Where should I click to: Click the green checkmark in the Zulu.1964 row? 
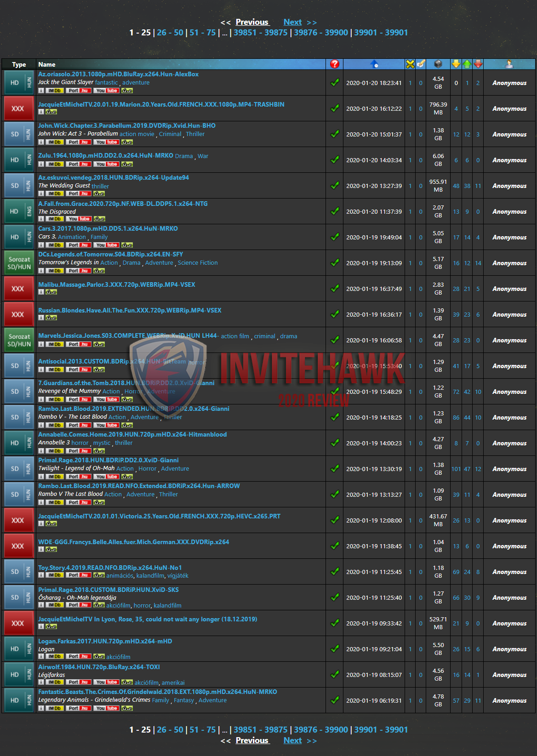(335, 160)
